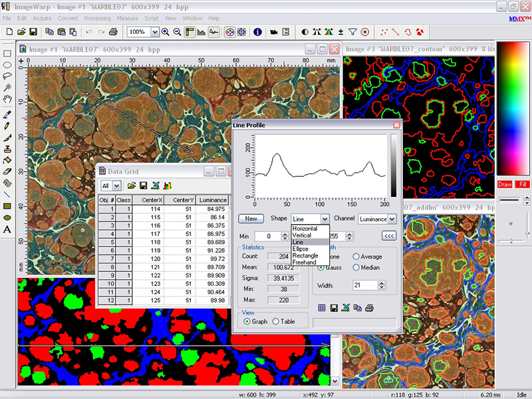532x399 pixels.
Task: Switch Line Profile view to Table
Action: (283, 321)
